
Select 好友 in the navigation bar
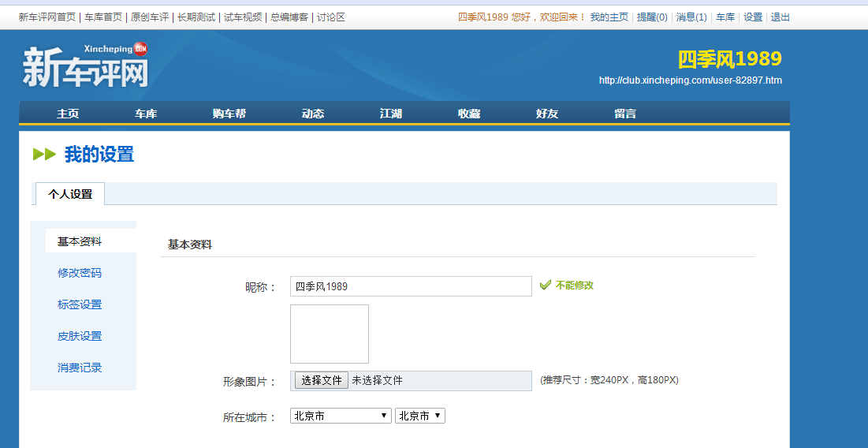tap(547, 114)
